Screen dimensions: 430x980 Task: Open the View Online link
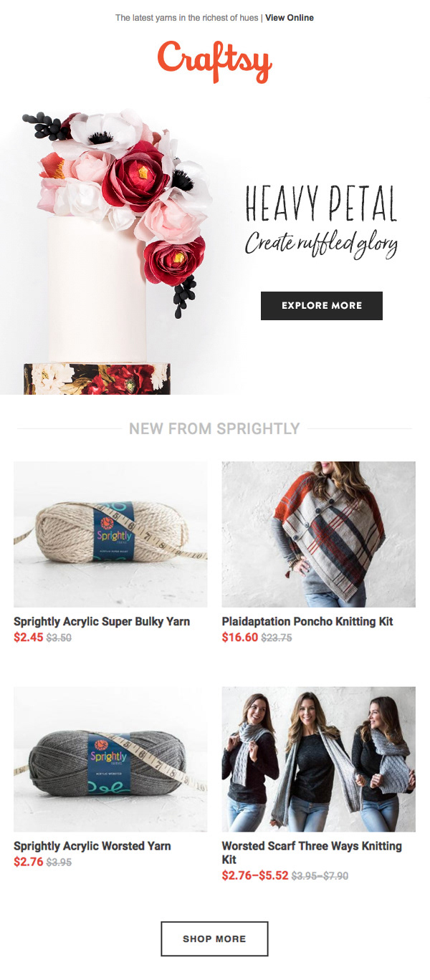pos(290,18)
